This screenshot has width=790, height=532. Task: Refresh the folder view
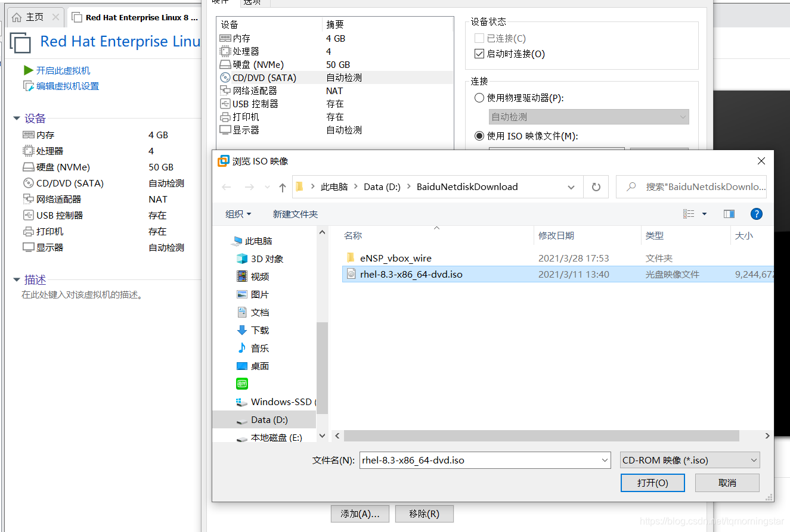[596, 187]
